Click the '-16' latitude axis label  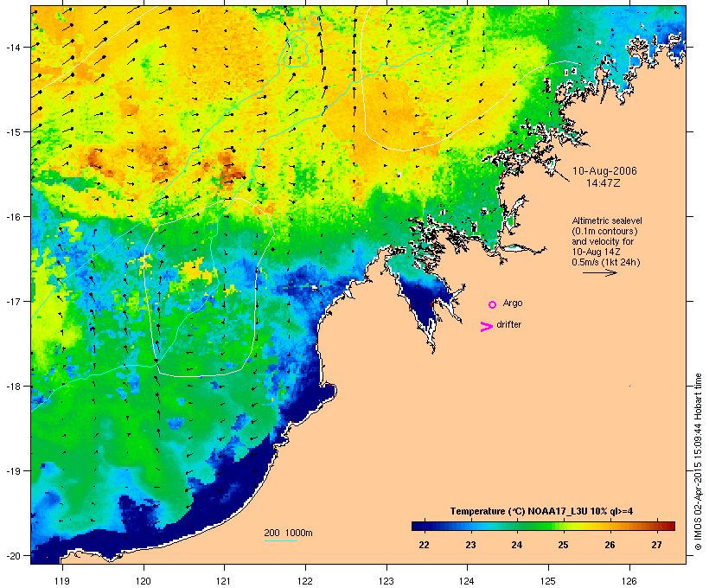point(13,217)
